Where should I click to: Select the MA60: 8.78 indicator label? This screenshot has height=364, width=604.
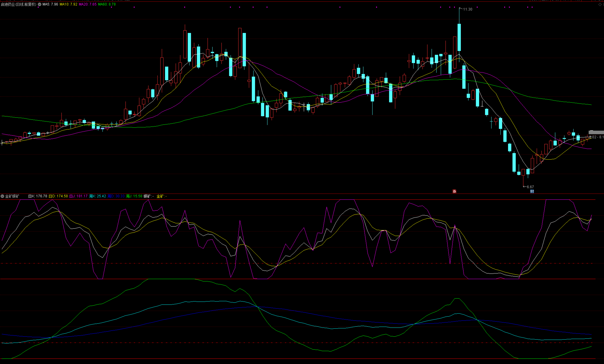coord(107,4)
